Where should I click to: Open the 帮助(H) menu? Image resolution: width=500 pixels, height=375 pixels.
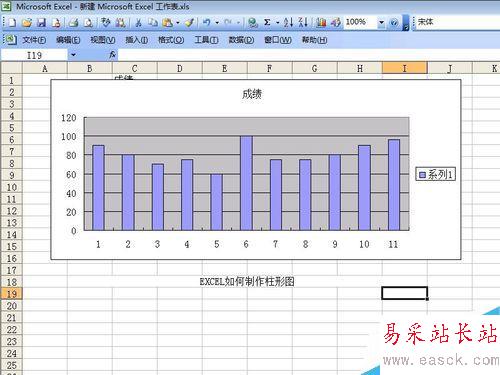pyautogui.click(x=314, y=40)
